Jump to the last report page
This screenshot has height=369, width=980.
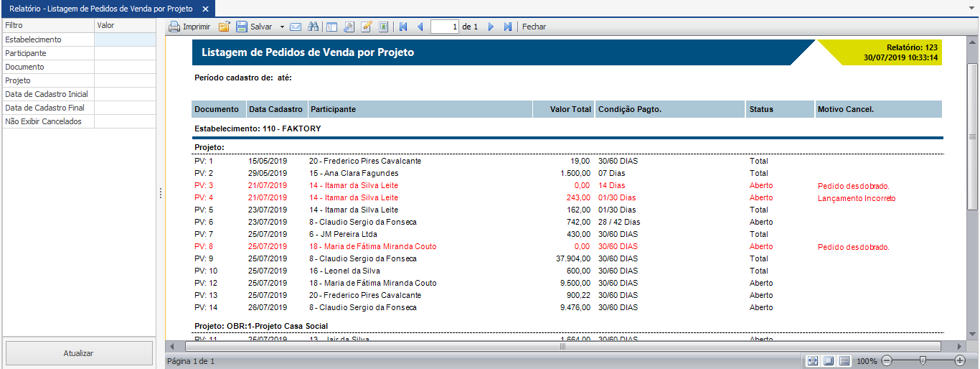508,27
